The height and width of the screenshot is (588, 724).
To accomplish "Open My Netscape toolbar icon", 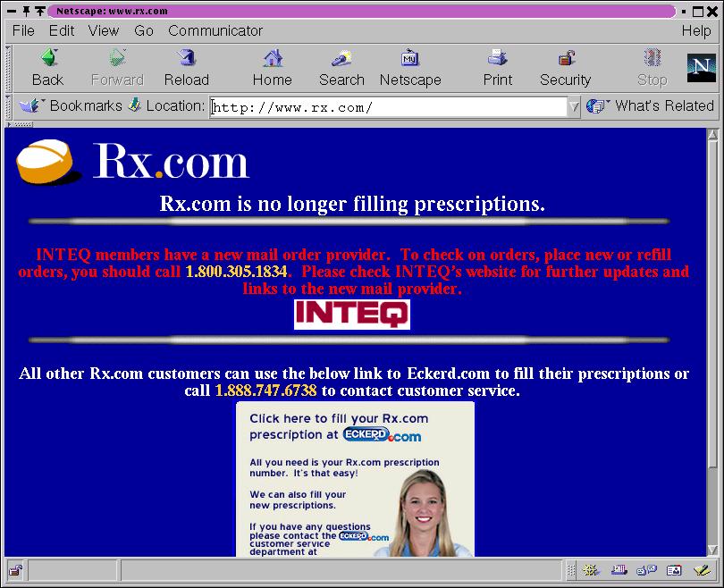I will tap(409, 59).
